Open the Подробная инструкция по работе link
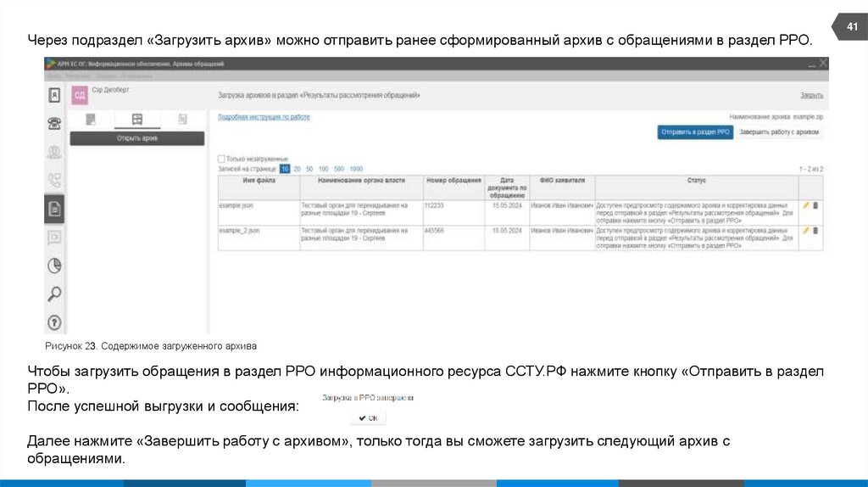The width and height of the screenshot is (868, 487). (264, 117)
